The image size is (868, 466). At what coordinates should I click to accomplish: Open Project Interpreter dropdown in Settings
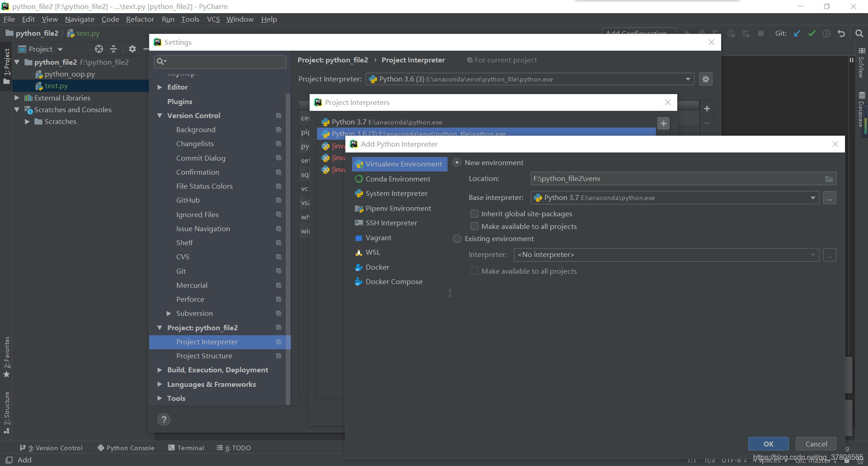pyautogui.click(x=688, y=79)
